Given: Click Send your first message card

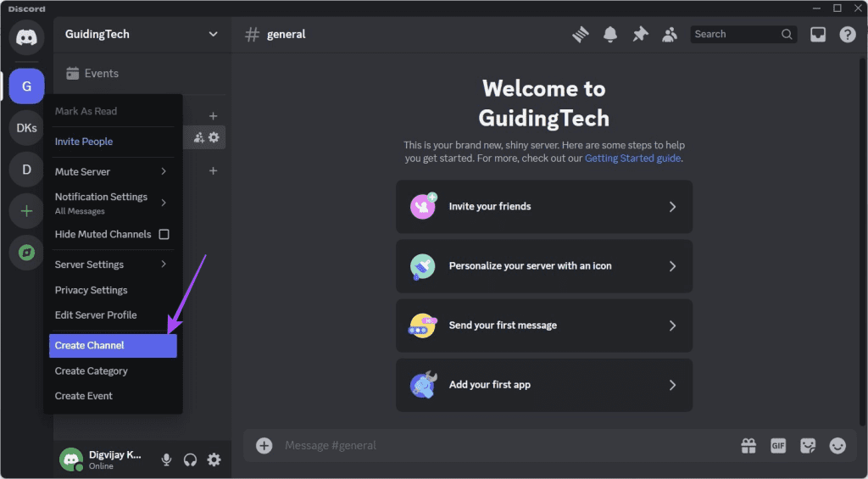Looking at the screenshot, I should coord(544,326).
